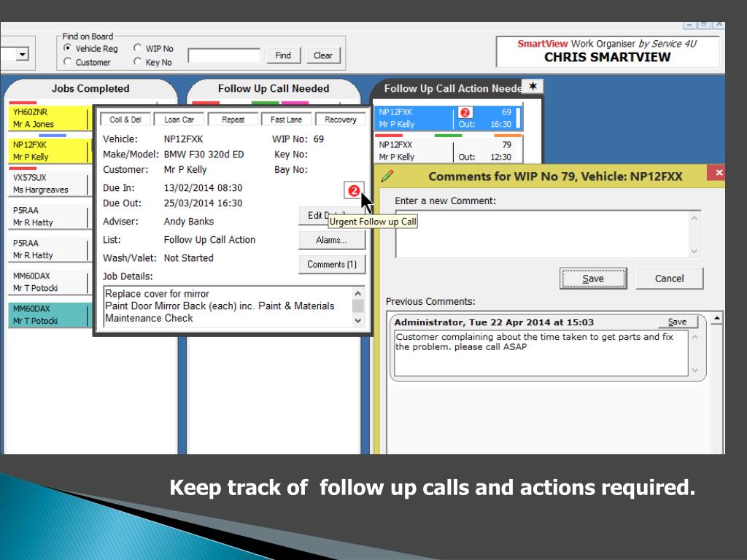Click the red urgent follow up call icon in job details
Viewport: 747px width, 560px height.
[354, 190]
